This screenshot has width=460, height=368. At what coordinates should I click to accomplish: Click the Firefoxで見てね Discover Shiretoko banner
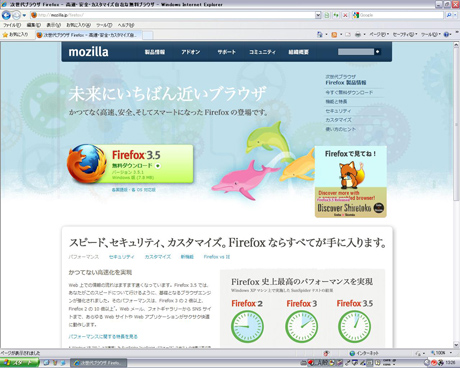click(x=351, y=182)
